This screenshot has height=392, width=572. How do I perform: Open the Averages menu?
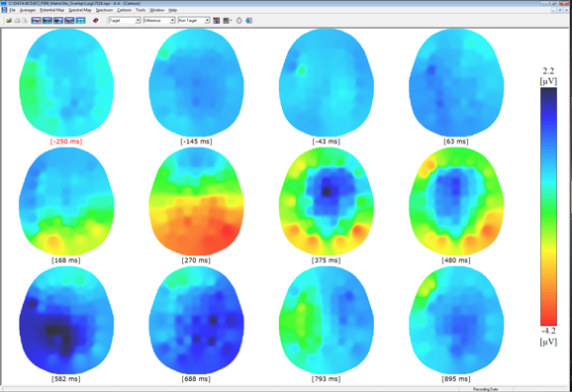point(28,10)
